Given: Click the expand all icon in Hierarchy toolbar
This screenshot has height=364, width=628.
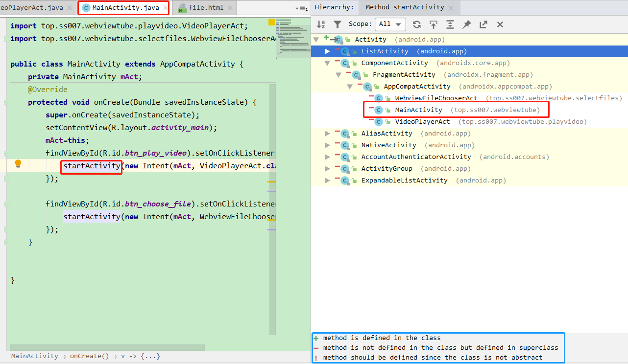Looking at the screenshot, I should (450, 24).
